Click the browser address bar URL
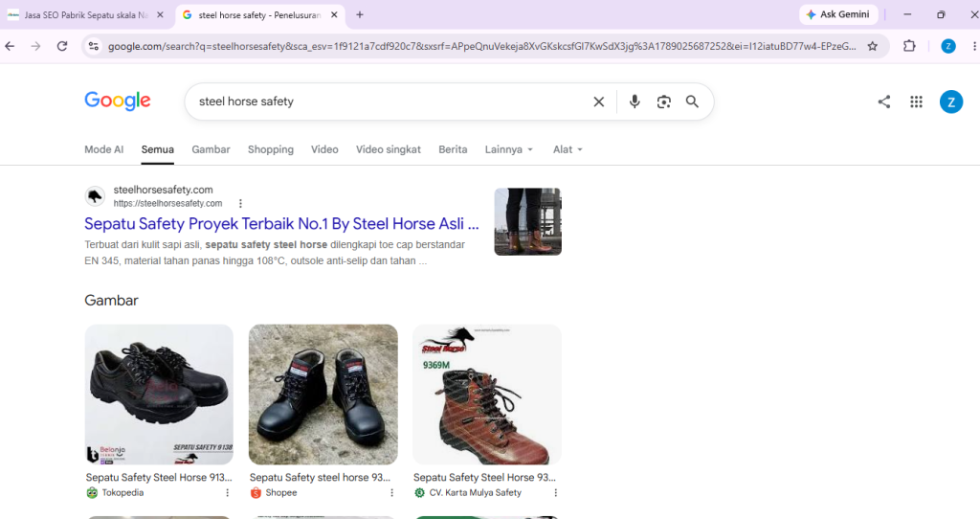Image resolution: width=980 pixels, height=519 pixels. pyautogui.click(x=481, y=46)
